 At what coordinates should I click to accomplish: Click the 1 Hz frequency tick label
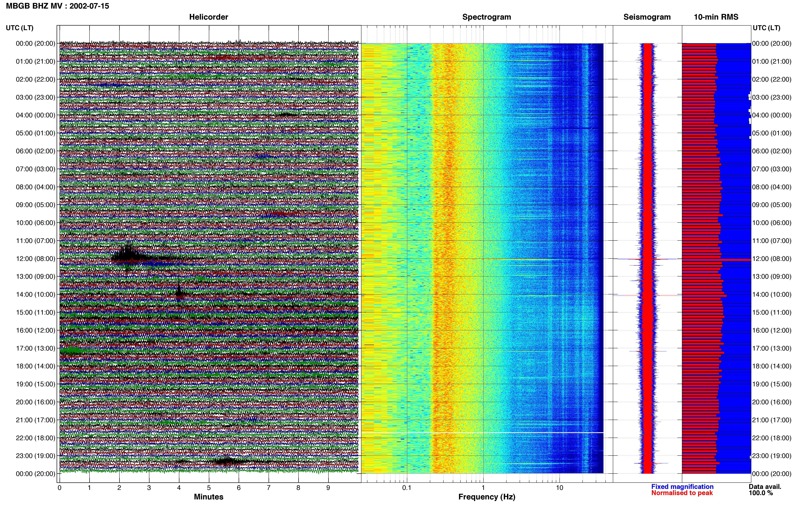pyautogui.click(x=483, y=488)
